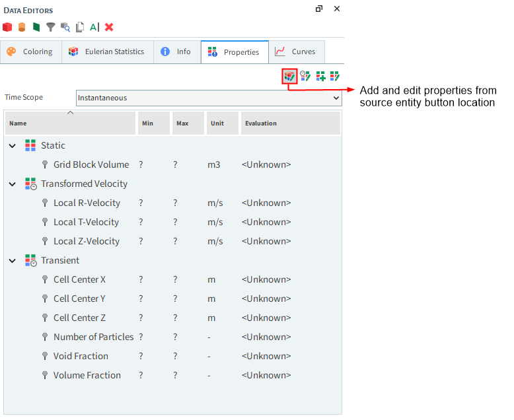This screenshot has height=420, width=514.
Task: Click the Max '?' value for Local R-Velocity
Action: (x=175, y=203)
